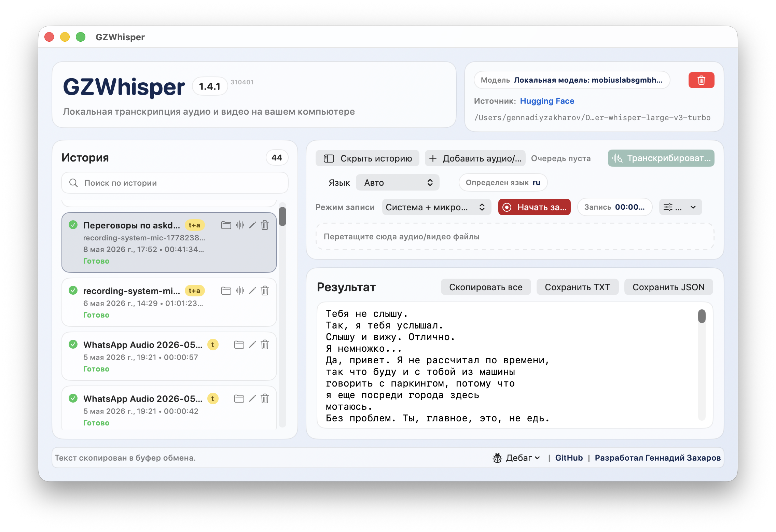Show waveform for Переговоры по askd entry
Screen dimensions: 776x532
point(240,225)
